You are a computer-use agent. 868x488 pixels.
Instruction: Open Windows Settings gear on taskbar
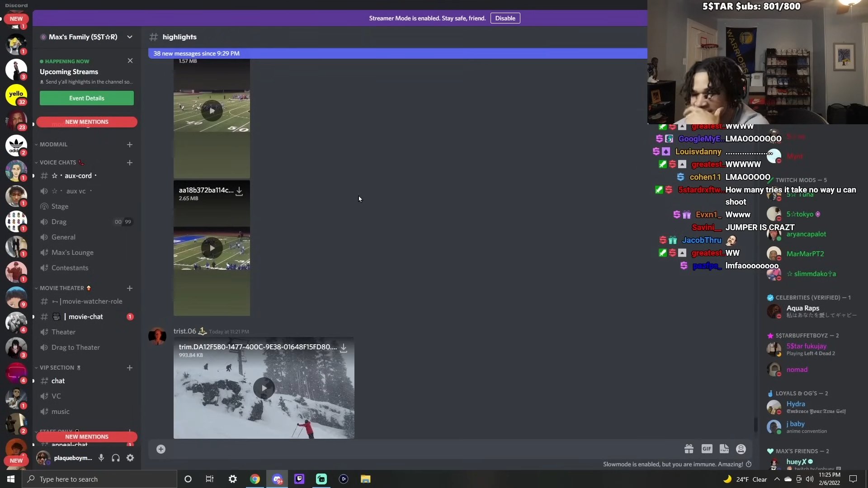pyautogui.click(x=233, y=479)
